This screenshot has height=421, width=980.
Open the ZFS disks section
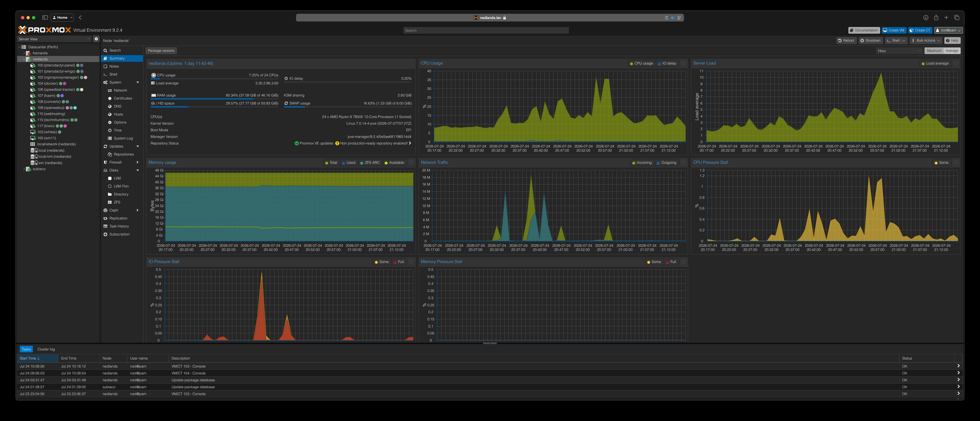117,202
